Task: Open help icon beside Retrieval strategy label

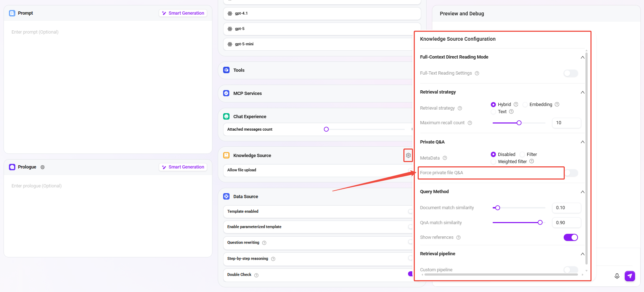Action: pos(460,108)
